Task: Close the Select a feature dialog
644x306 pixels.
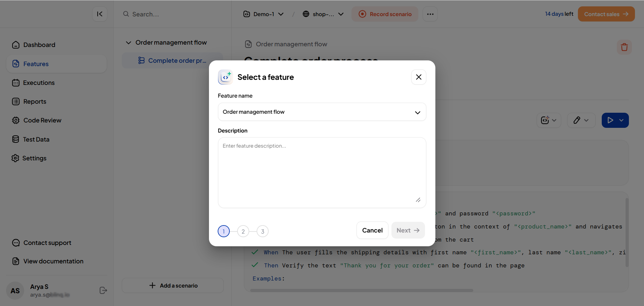Action: (419, 77)
